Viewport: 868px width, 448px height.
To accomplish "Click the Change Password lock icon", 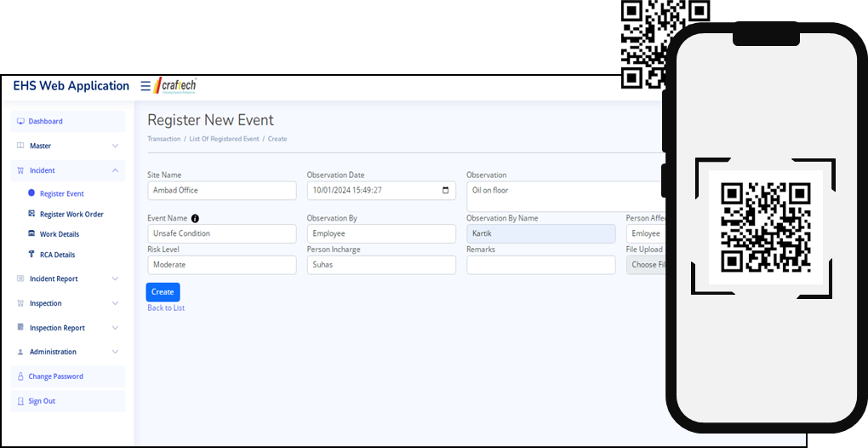I will pos(20,376).
